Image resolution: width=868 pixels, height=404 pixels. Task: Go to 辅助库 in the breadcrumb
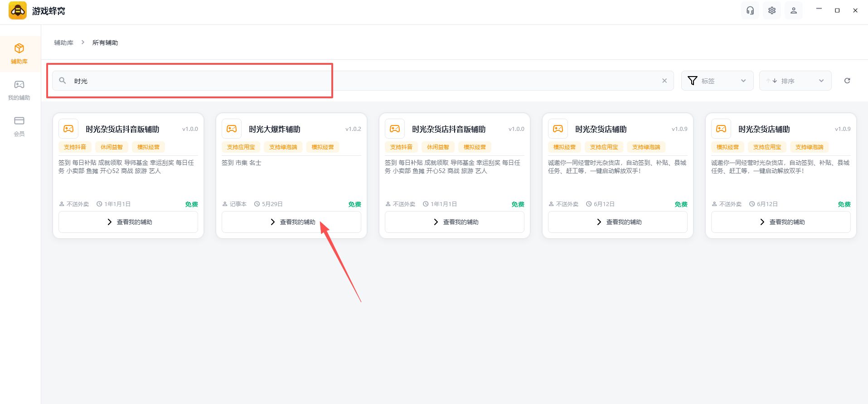tap(63, 43)
